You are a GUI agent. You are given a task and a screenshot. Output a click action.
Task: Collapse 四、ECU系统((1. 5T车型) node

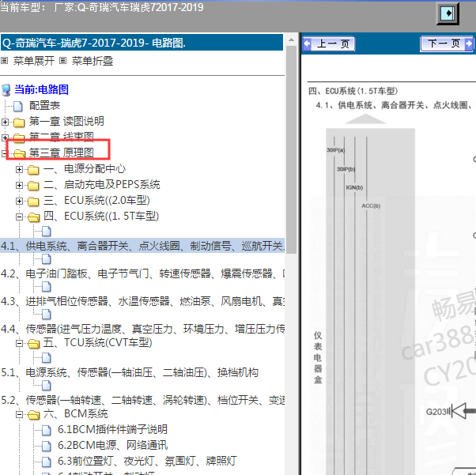coord(19,217)
